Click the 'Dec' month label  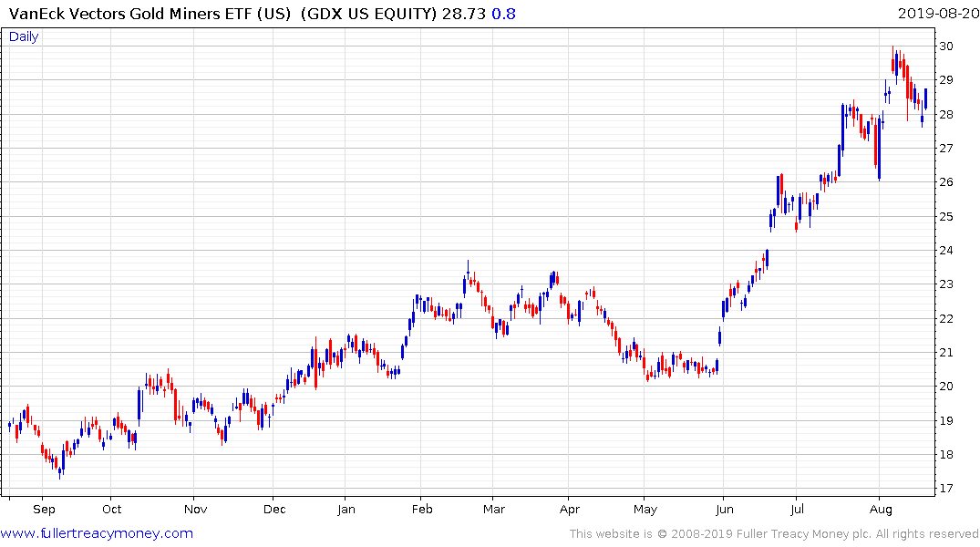(274, 509)
